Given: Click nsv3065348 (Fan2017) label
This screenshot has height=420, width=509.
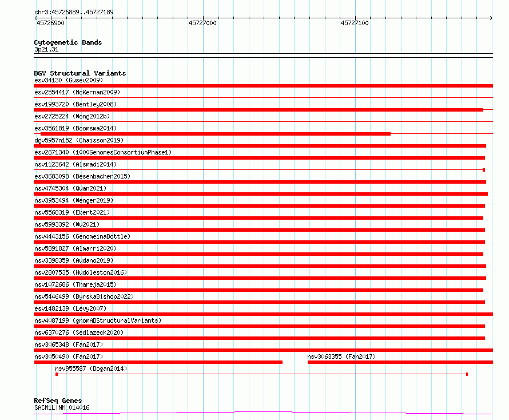Looking at the screenshot, I should click(x=69, y=344).
